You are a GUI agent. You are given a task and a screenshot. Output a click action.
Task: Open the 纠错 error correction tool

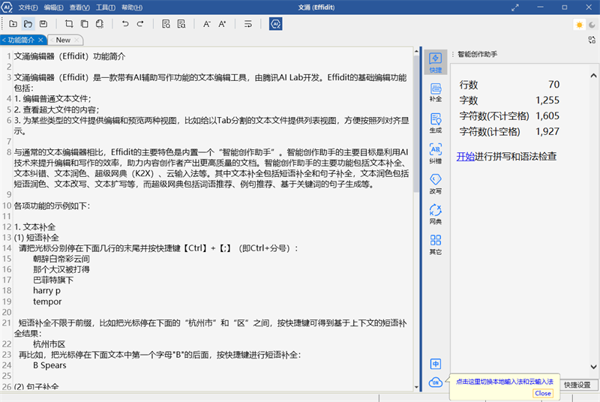click(x=435, y=153)
